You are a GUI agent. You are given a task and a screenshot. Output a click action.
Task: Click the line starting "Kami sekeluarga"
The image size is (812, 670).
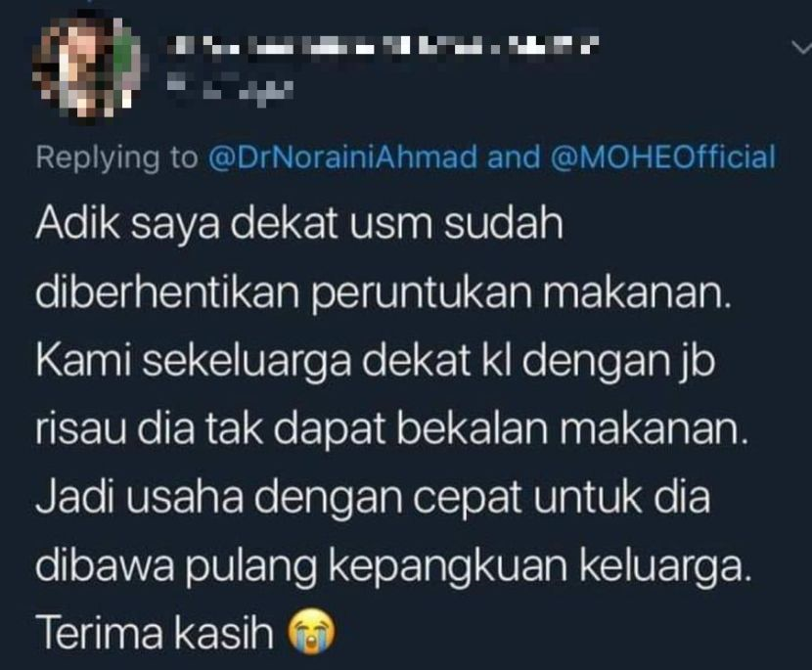point(376,360)
